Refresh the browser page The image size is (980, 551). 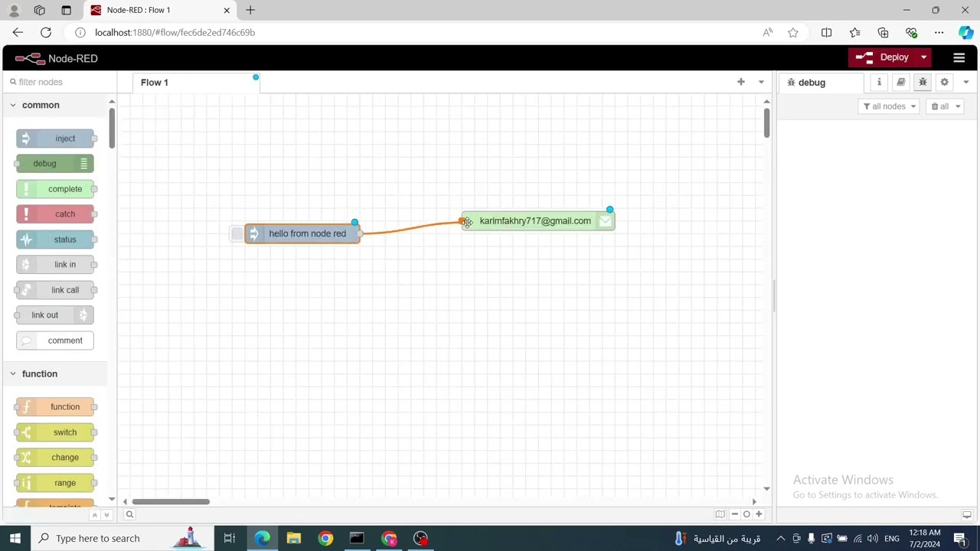[x=46, y=32]
